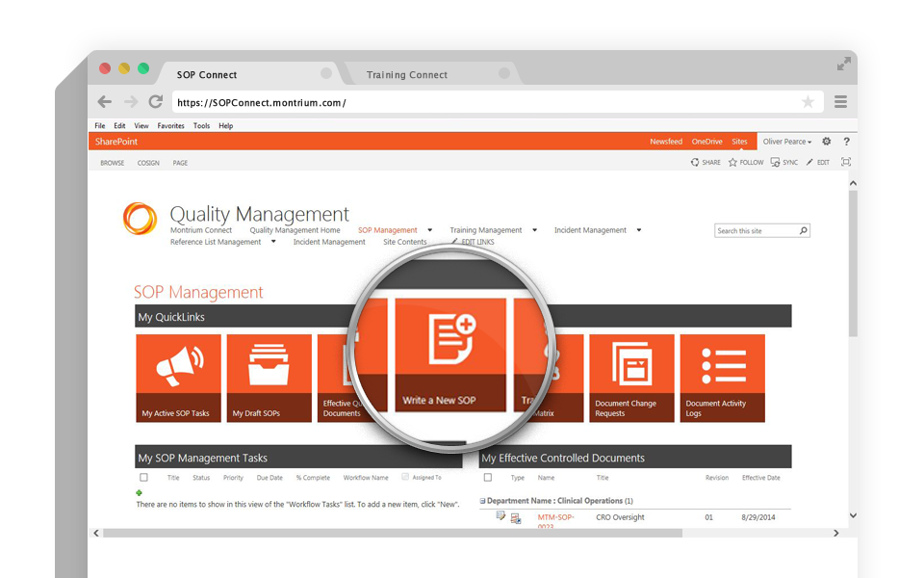Sort by the Due Date column header
This screenshot has height=578, width=924.
click(x=269, y=478)
